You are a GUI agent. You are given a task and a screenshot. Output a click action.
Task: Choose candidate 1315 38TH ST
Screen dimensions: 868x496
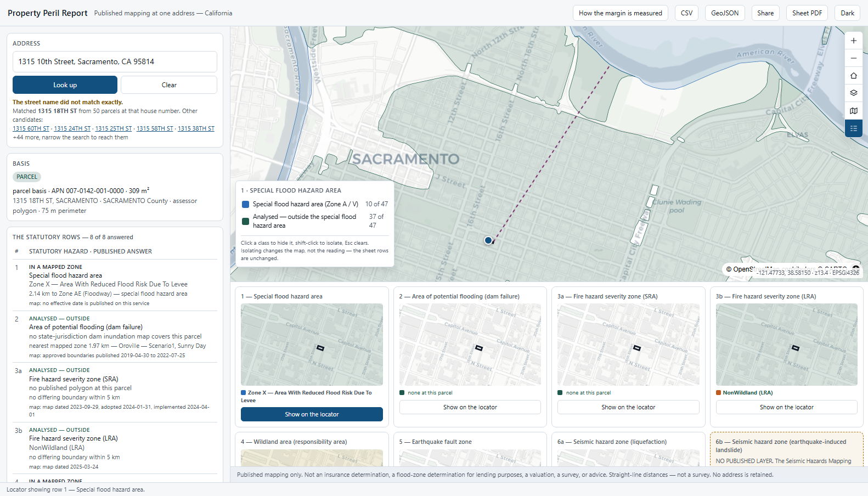[196, 128]
